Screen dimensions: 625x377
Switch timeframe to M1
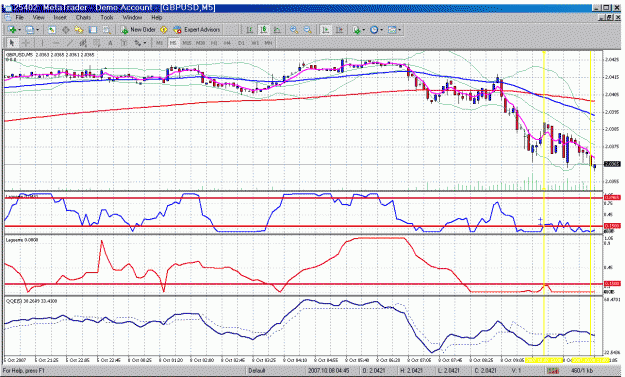point(159,43)
